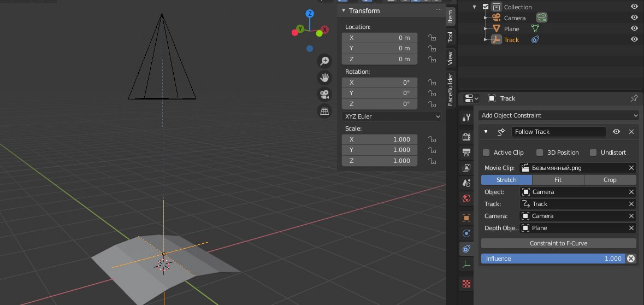
Task: Click the zoom magnifier viewport icon
Action: click(x=324, y=61)
